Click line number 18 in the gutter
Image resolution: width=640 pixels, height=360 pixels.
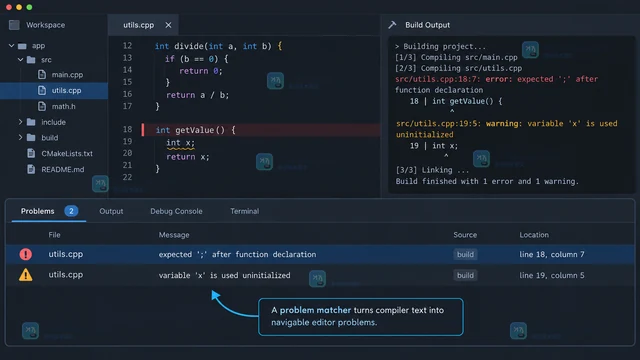pyautogui.click(x=128, y=129)
